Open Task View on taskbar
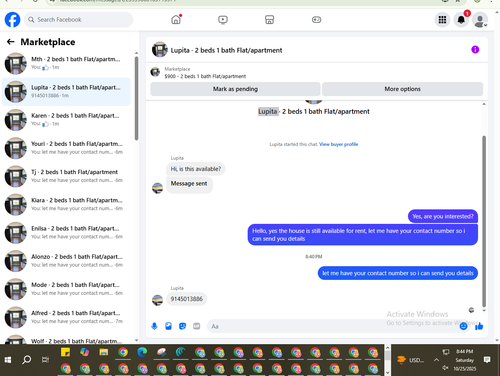 click(45, 360)
